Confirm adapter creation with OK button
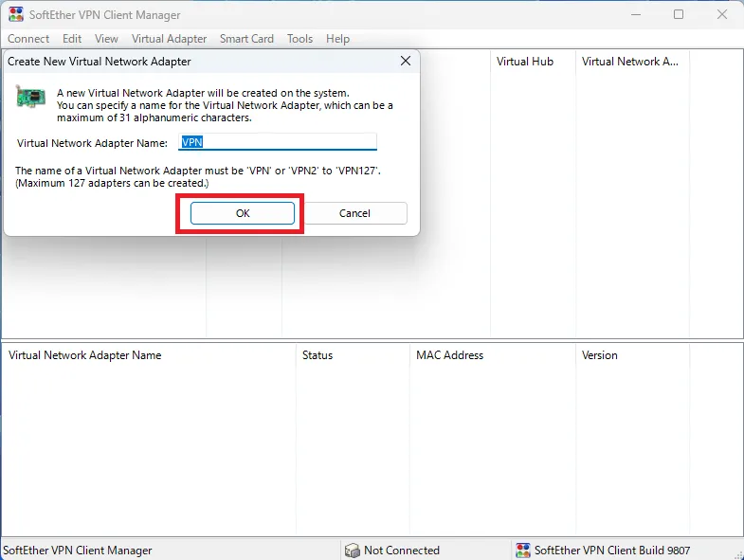Image resolution: width=744 pixels, height=560 pixels. click(x=243, y=213)
